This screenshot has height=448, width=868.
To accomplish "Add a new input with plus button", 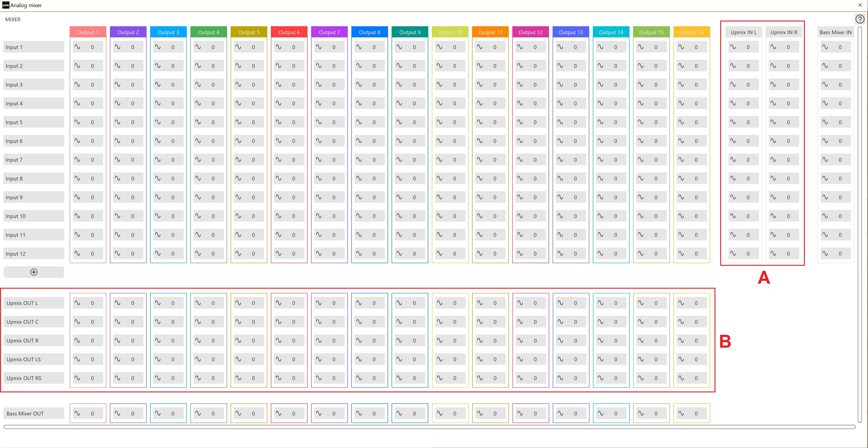I will tap(34, 272).
